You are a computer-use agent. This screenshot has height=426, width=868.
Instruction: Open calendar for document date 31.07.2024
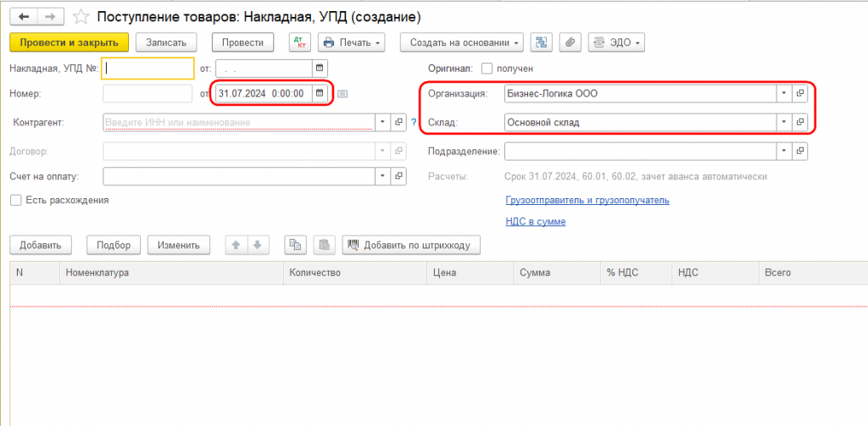320,93
